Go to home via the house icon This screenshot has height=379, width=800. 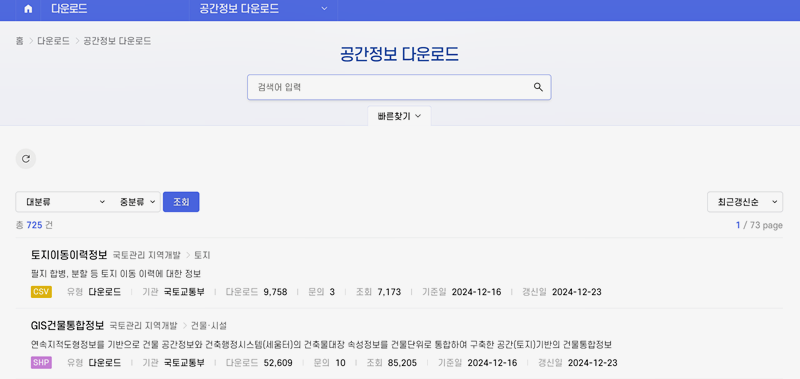click(x=28, y=9)
